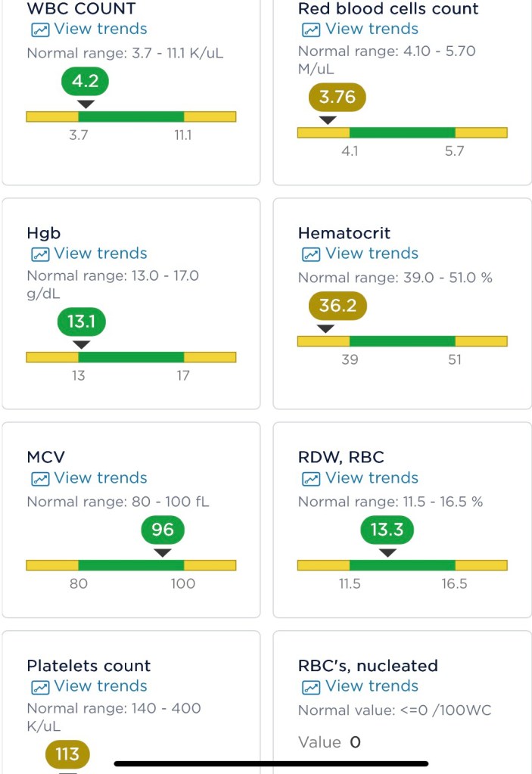Open the Platelets count trend chart icon
This screenshot has width=532, height=774.
[x=40, y=687]
